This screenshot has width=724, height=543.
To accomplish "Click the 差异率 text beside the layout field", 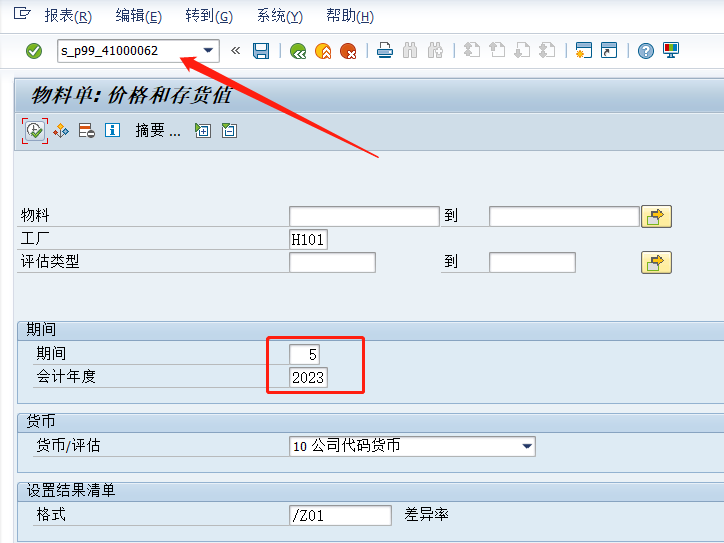I will (426, 514).
